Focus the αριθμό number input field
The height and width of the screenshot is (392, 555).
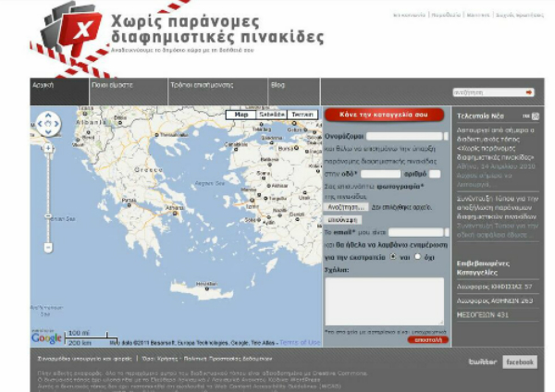click(435, 174)
